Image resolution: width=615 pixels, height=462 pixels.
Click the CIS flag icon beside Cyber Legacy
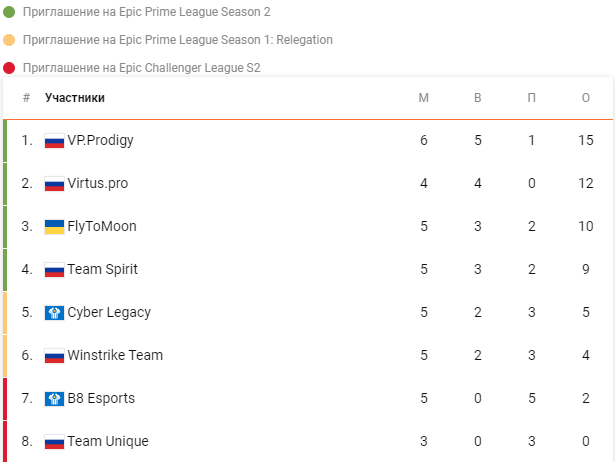pos(54,313)
